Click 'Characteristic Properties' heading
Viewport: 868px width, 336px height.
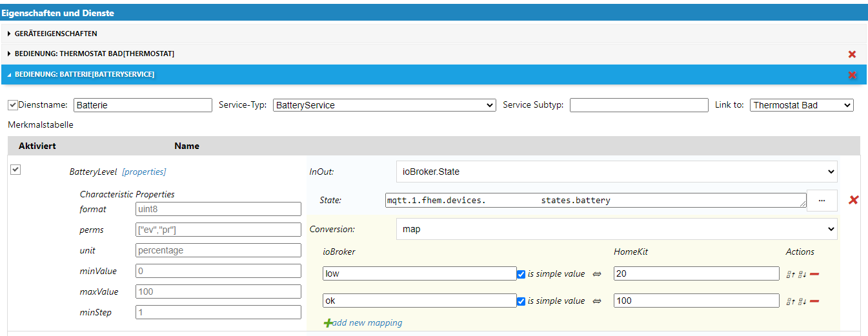(x=127, y=194)
